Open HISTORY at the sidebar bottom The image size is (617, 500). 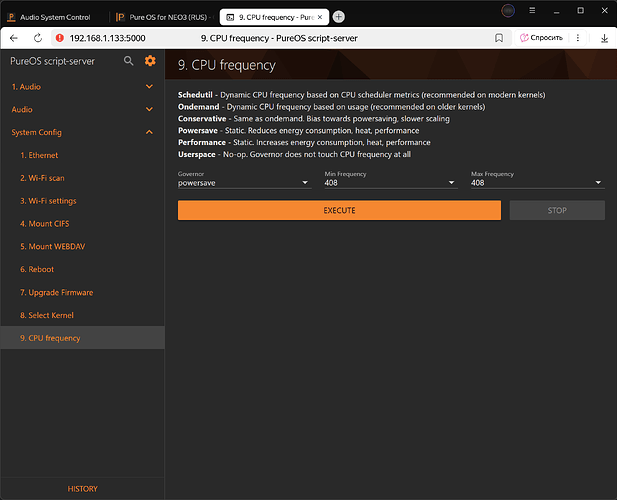tap(82, 489)
